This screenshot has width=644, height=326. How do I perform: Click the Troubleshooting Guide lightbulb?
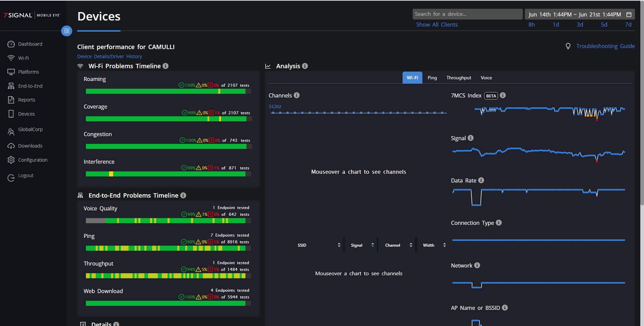[568, 46]
